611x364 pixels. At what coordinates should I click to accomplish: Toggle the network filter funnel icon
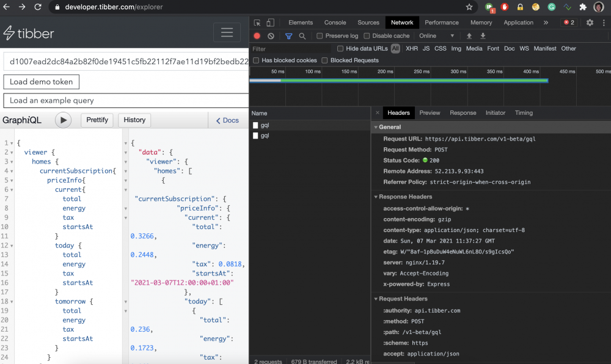[289, 36]
